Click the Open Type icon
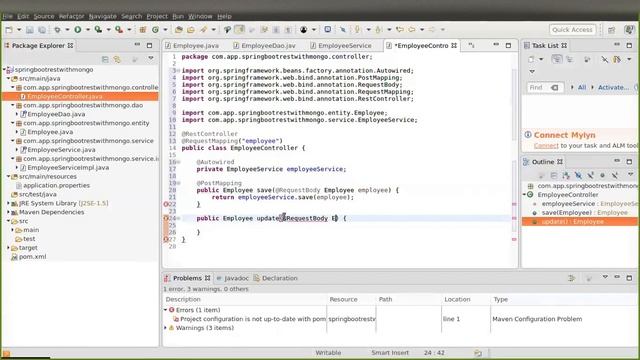The height and width of the screenshot is (360, 640). tap(178, 29)
